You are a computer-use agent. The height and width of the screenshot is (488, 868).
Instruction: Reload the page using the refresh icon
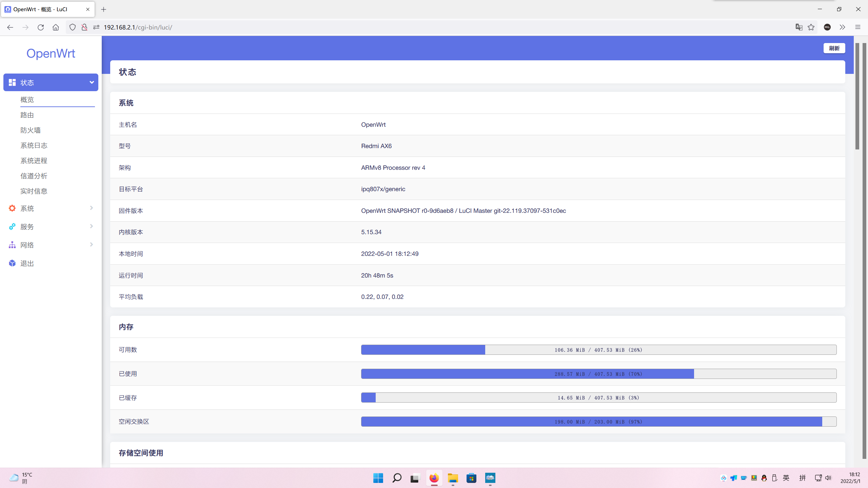[x=41, y=27]
